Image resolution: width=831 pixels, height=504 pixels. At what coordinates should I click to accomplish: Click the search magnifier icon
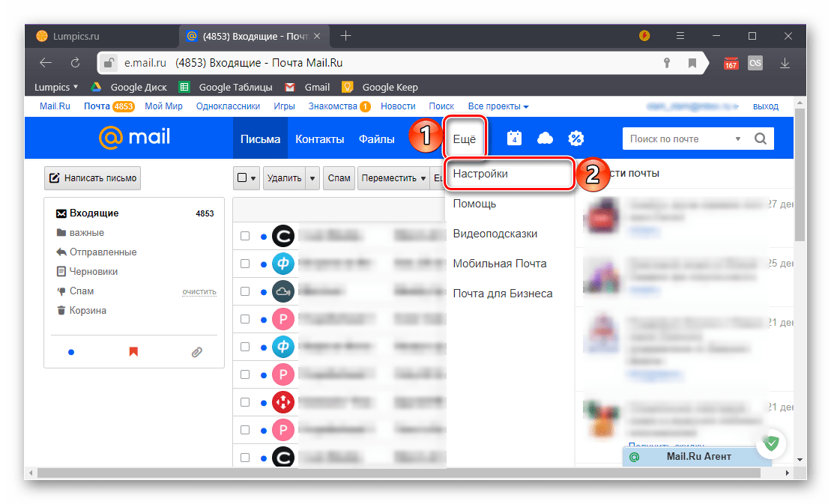(760, 139)
